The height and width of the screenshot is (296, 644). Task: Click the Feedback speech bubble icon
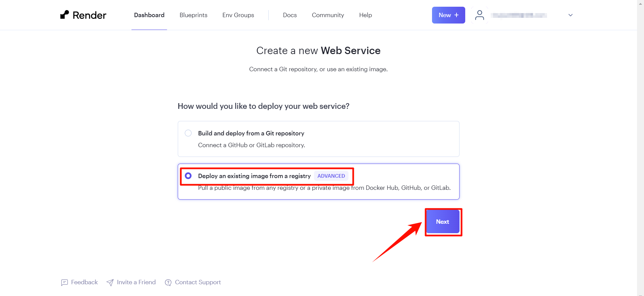[x=64, y=283]
